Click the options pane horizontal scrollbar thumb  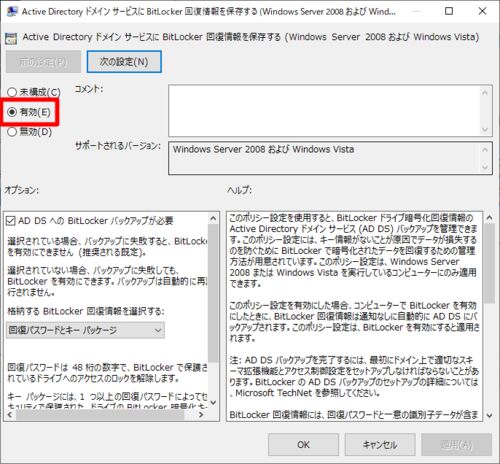[x=100, y=415]
